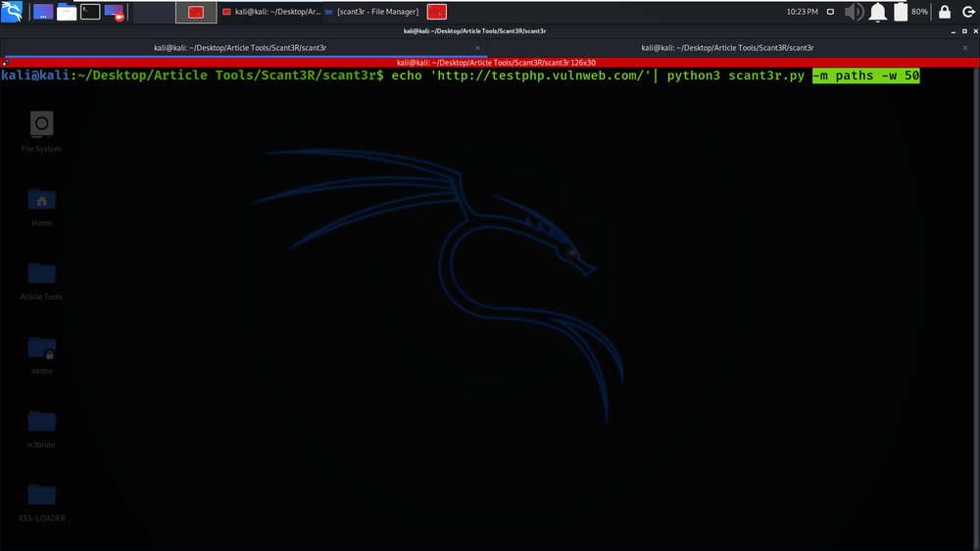The height and width of the screenshot is (551, 980).
Task: Close the second terminal tab
Action: point(965,47)
